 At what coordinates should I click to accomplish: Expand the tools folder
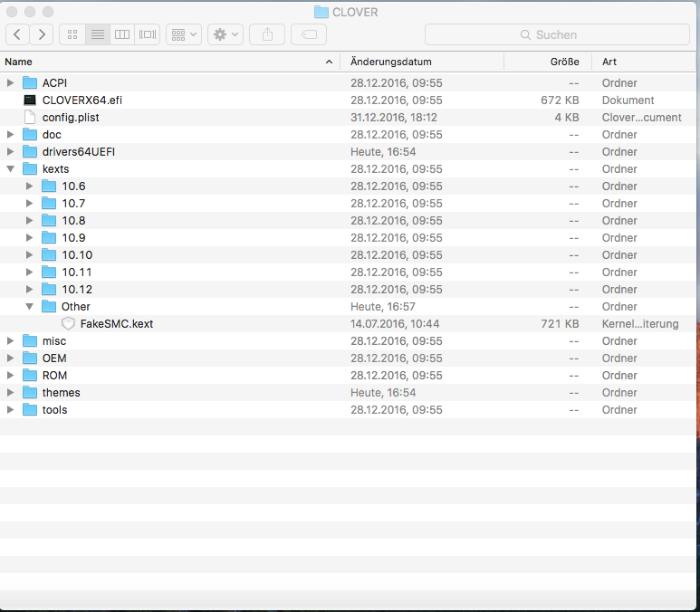click(10, 409)
